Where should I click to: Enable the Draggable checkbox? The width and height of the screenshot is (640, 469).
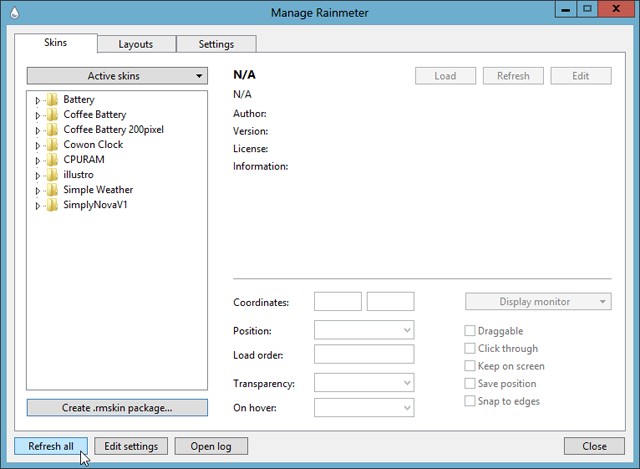tap(470, 331)
